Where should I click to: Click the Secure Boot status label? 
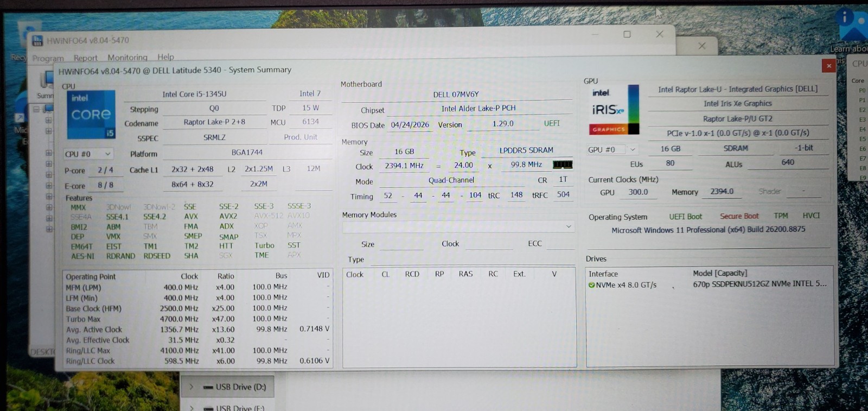(739, 216)
